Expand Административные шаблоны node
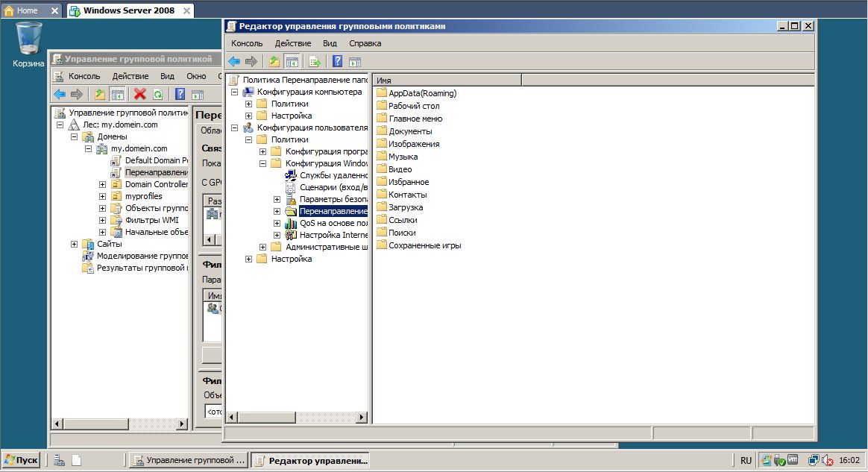Image resolution: width=868 pixels, height=472 pixels. coord(263,247)
